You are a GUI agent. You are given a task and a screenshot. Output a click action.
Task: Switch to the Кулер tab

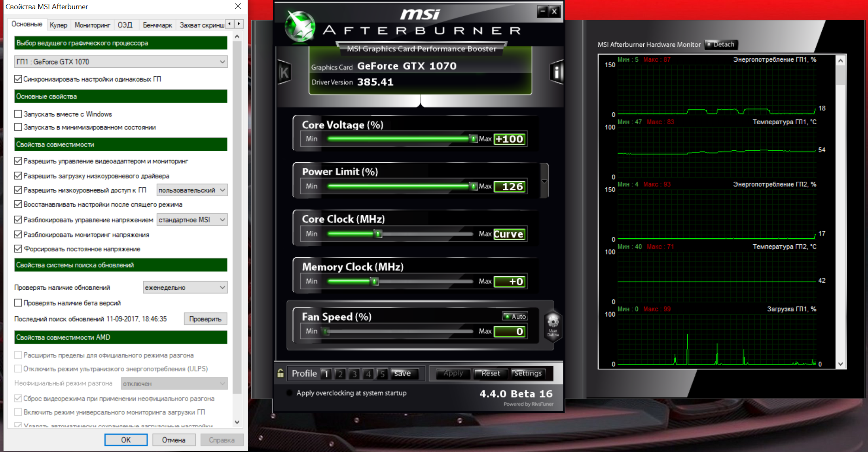click(59, 25)
